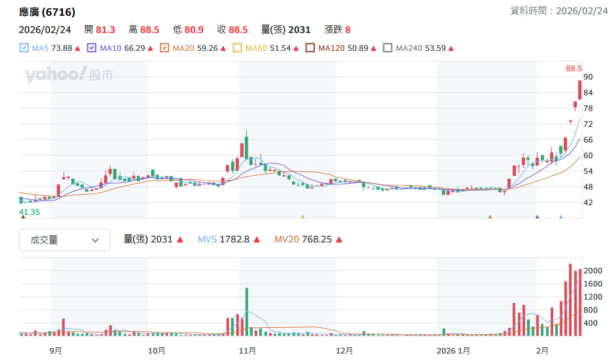
Task: Click the 12月 axis label
Action: (x=344, y=351)
